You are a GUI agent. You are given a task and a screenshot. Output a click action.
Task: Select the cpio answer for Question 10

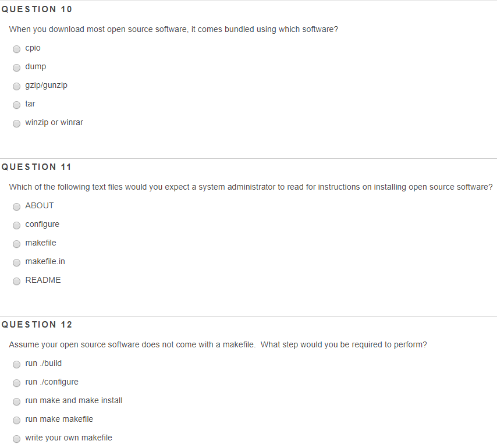click(16, 49)
